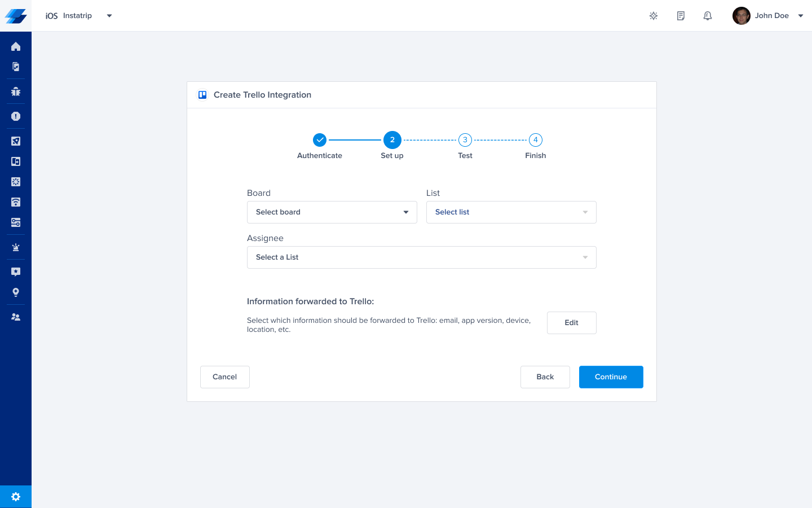Open the screen transition icon in the sidebar
Image resolution: width=812 pixels, height=508 pixels.
coord(16,161)
